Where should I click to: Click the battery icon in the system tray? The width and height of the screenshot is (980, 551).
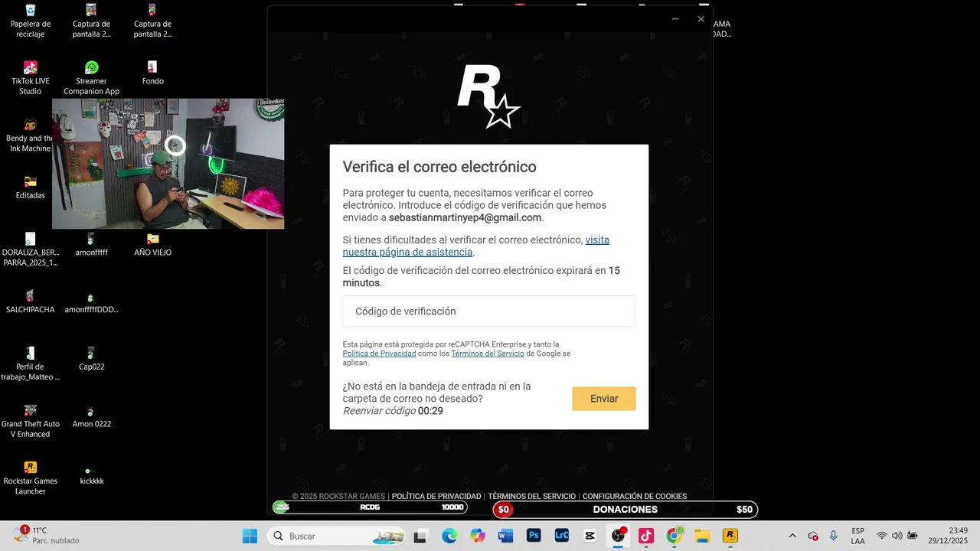[912, 536]
